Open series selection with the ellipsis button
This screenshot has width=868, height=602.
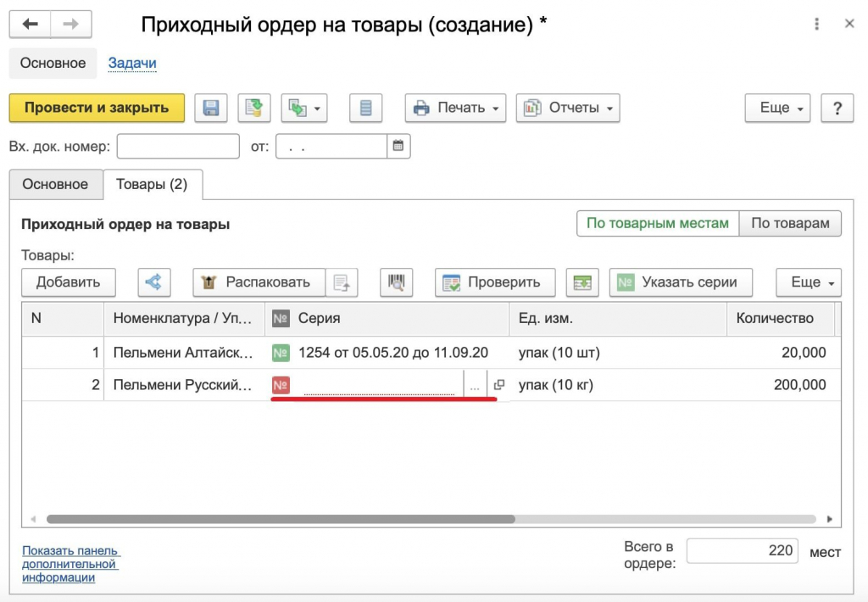point(475,385)
